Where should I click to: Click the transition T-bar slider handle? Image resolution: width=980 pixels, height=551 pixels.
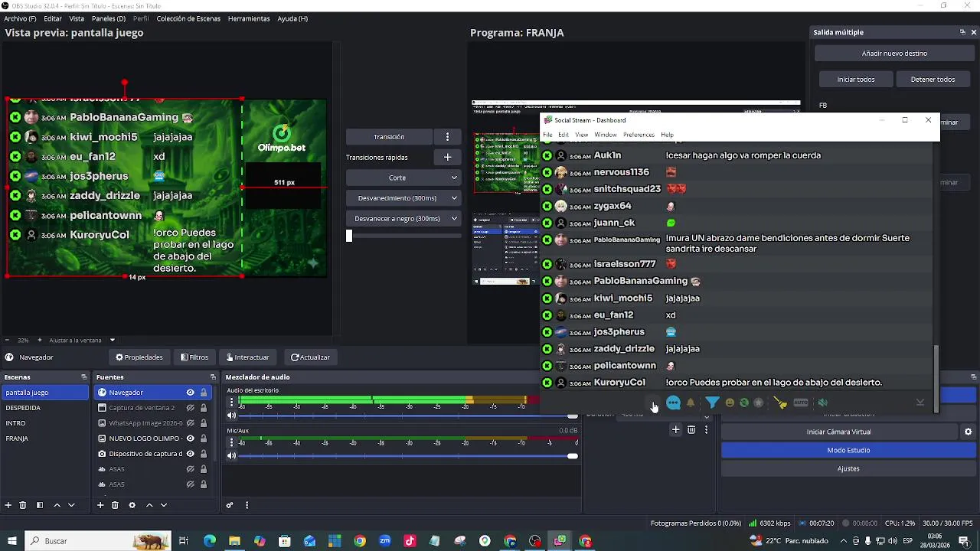349,236
